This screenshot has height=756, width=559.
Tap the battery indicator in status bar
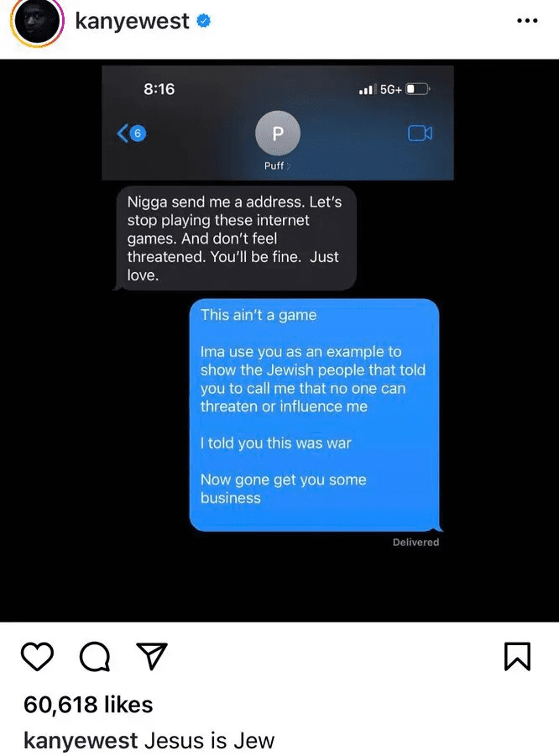tap(418, 89)
